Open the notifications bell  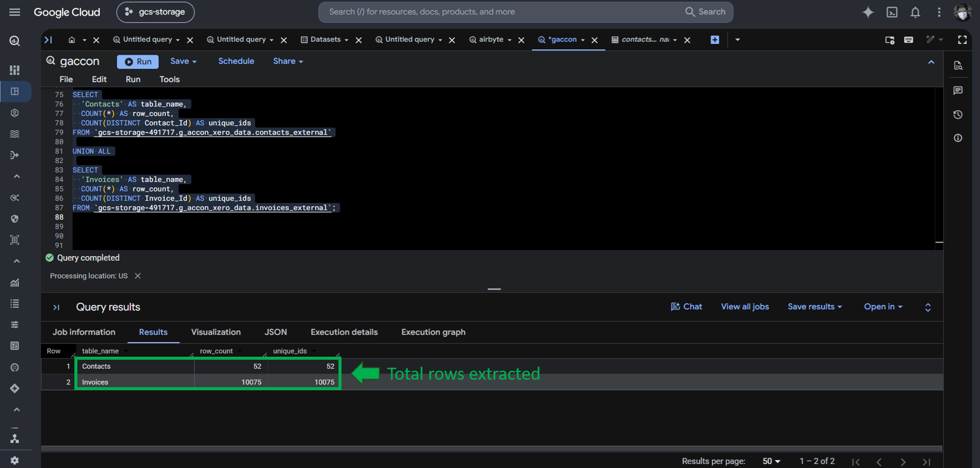click(x=915, y=12)
